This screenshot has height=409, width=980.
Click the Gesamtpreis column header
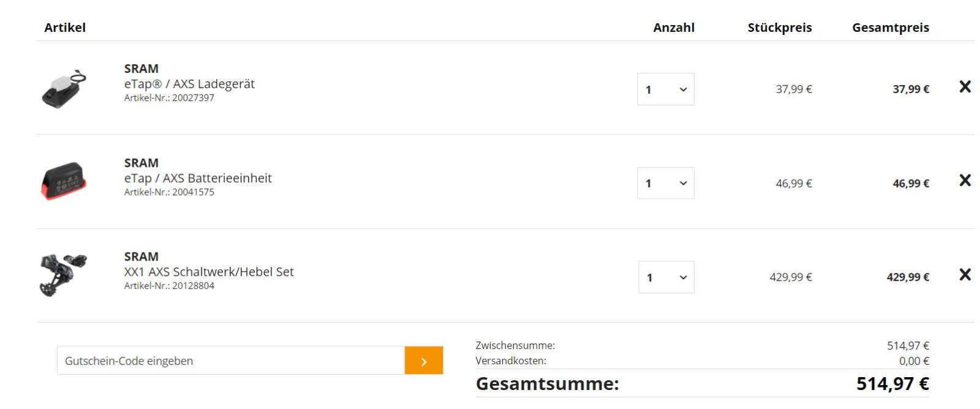pyautogui.click(x=890, y=28)
